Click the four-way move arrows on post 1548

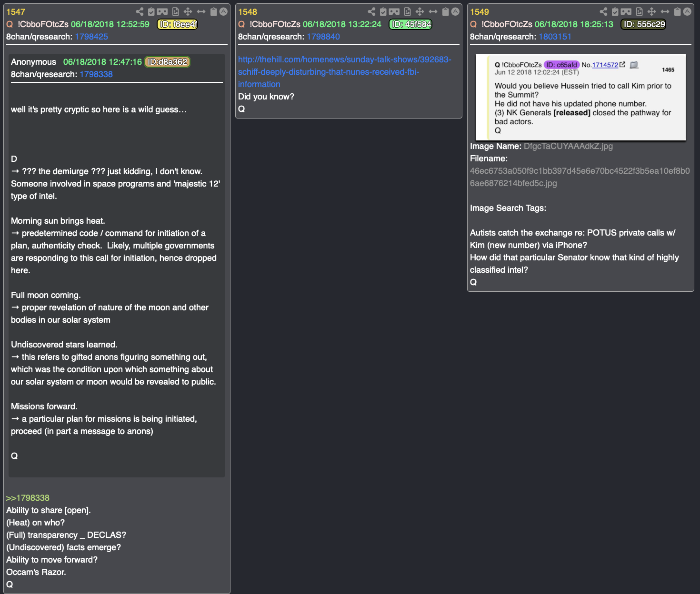click(x=420, y=11)
